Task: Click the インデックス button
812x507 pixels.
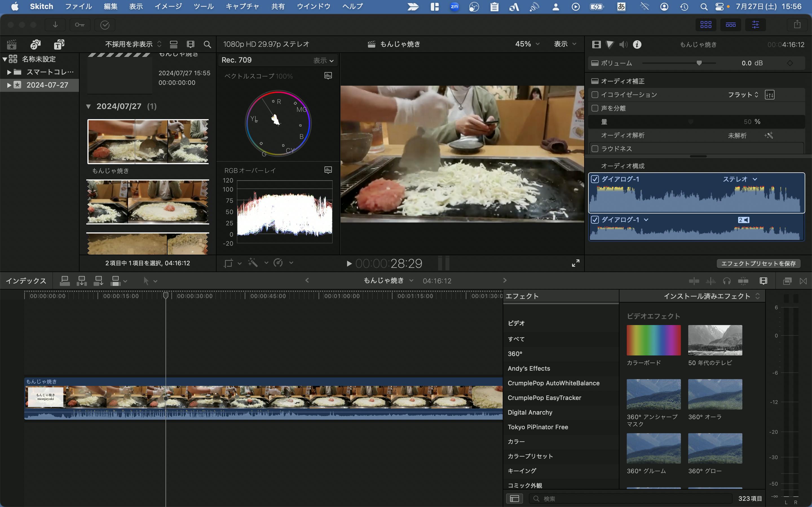Action: coord(26,281)
